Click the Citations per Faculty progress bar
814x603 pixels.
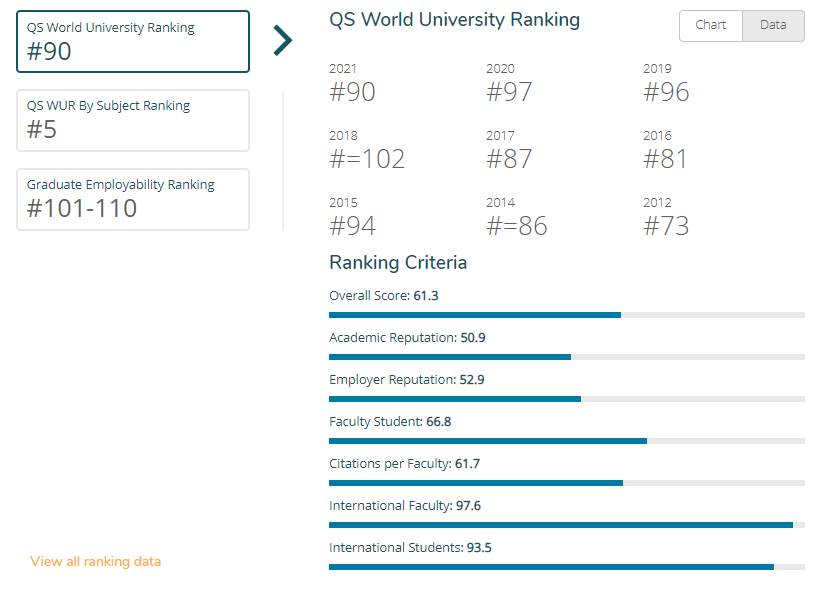567,483
